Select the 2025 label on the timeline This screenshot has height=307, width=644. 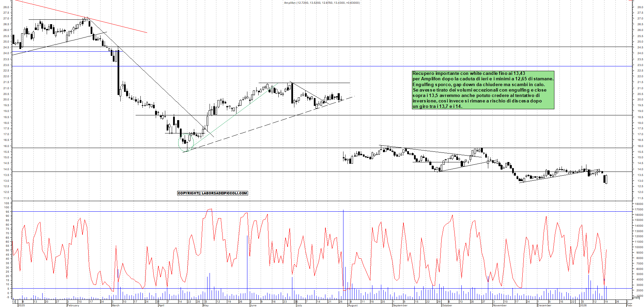[x=22, y=306]
